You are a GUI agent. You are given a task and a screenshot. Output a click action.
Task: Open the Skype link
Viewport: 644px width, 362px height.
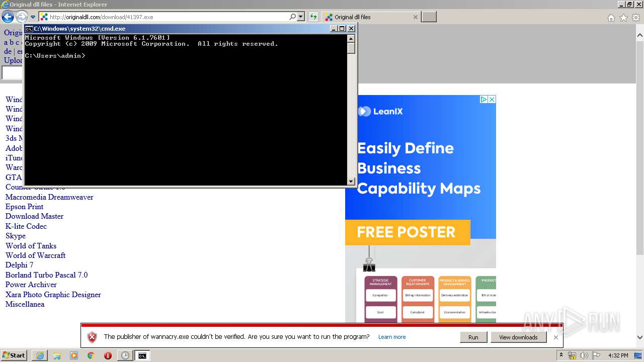tap(16, 236)
